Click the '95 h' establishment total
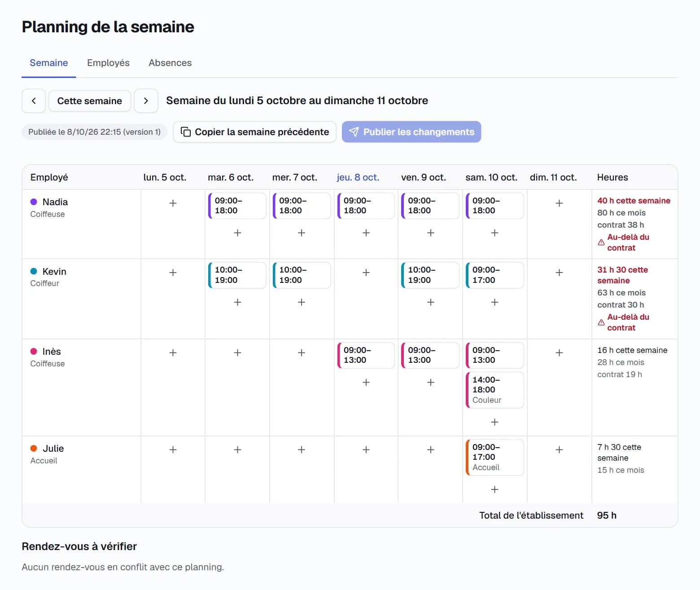The height and width of the screenshot is (590, 700). (607, 515)
